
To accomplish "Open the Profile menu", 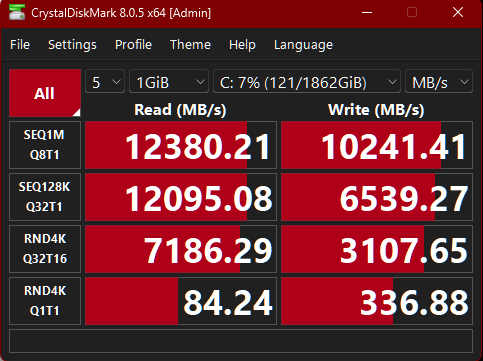I will (133, 45).
